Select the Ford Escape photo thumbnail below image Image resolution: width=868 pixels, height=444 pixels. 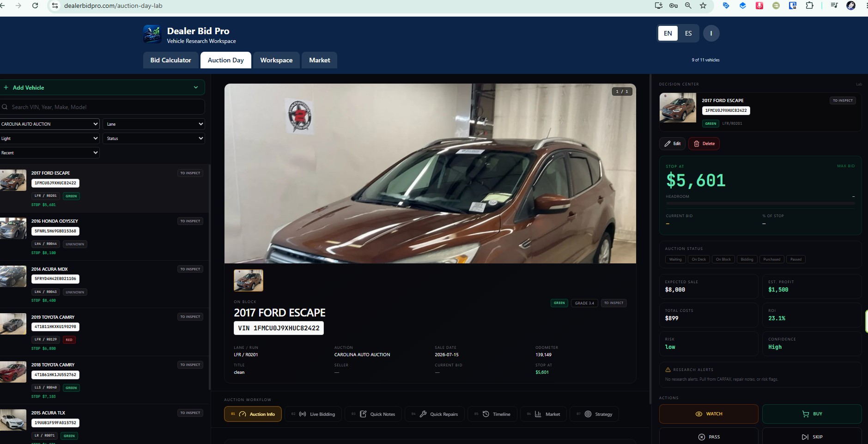tap(249, 280)
